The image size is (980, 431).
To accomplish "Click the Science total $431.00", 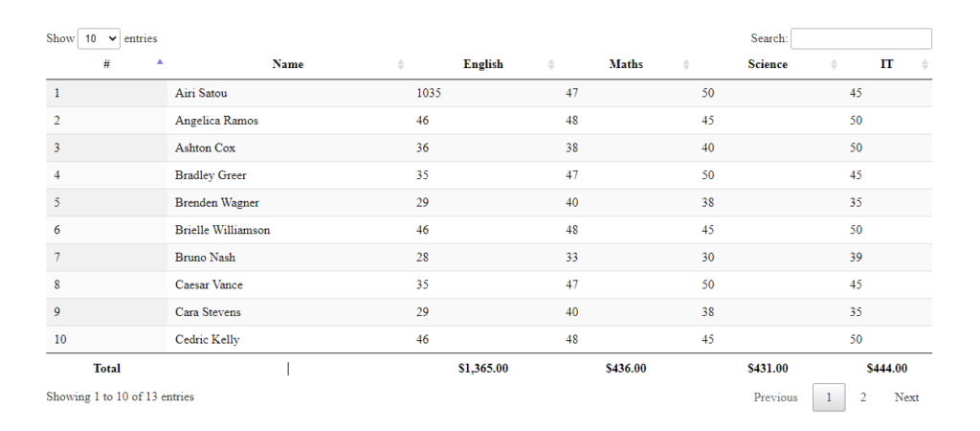I will pyautogui.click(x=768, y=369).
